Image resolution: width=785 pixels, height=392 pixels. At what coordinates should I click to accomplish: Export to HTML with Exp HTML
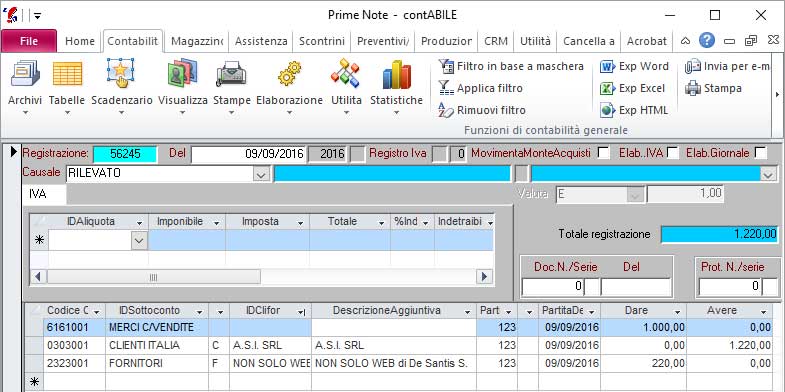tap(634, 110)
